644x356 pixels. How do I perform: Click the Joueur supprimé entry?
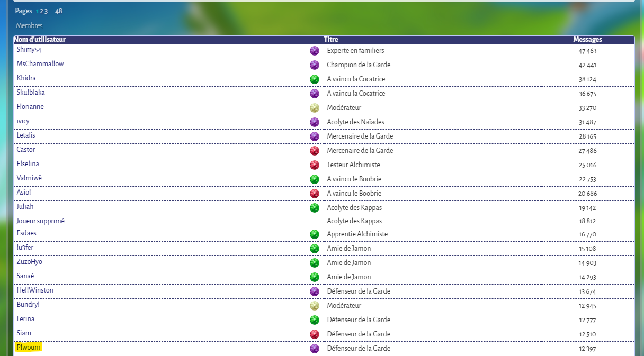[41, 221]
